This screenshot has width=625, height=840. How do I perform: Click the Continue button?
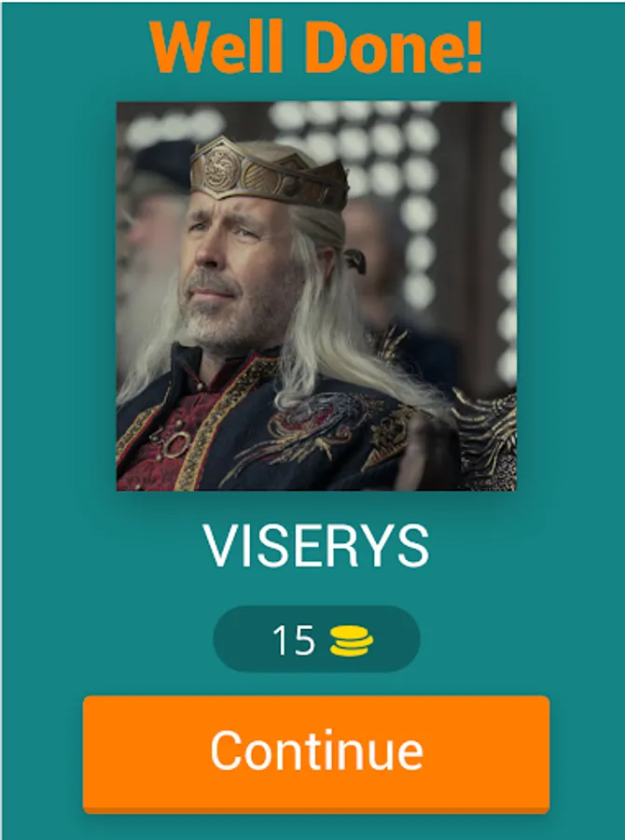click(316, 754)
